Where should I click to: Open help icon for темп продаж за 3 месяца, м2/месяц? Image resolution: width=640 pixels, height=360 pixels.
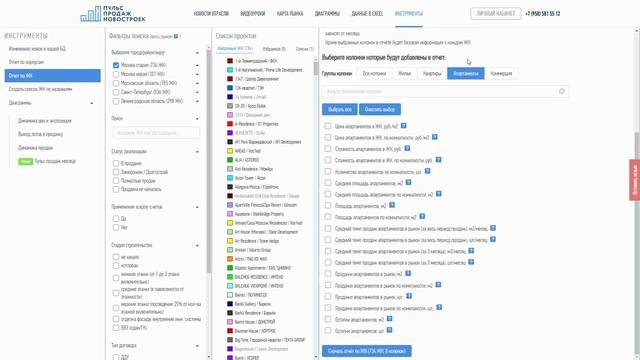click(x=471, y=251)
